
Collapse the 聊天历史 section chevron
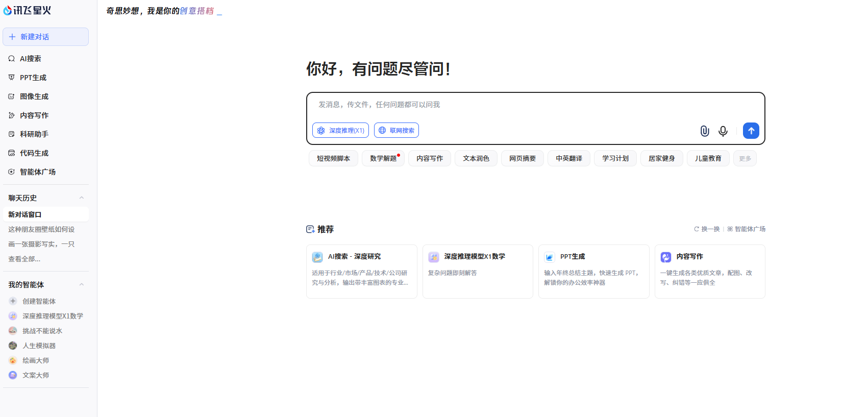(x=82, y=198)
